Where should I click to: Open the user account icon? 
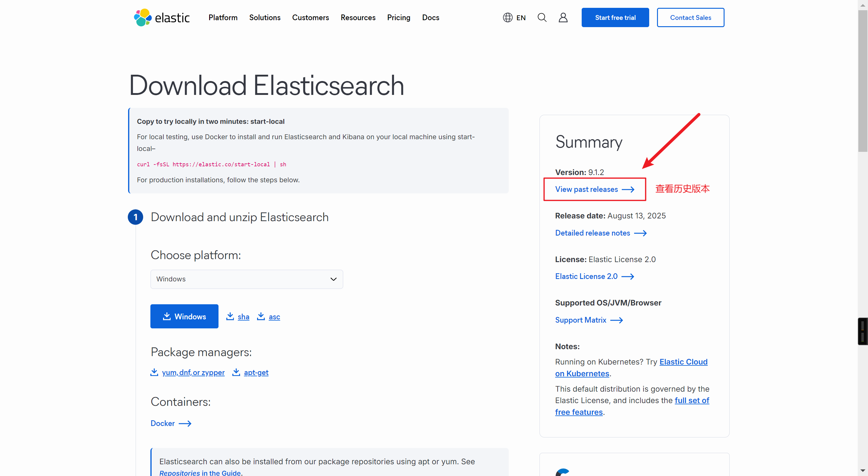tap(563, 17)
